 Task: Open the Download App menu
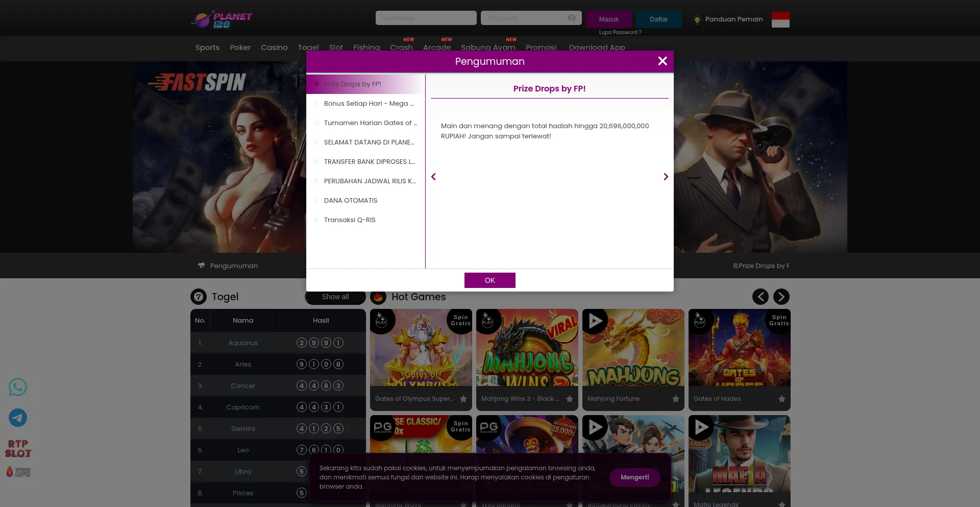(x=597, y=47)
